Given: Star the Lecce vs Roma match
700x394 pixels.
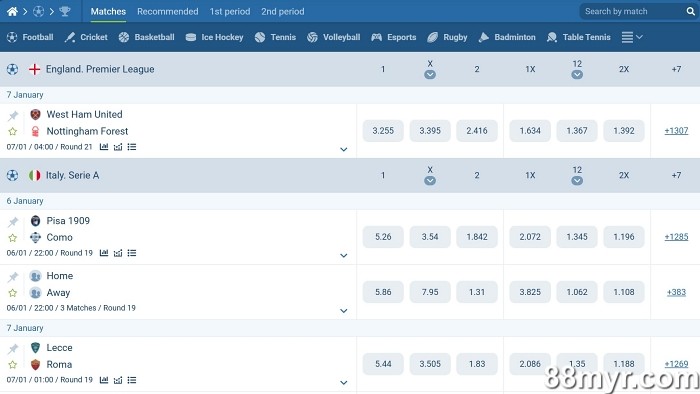Looking at the screenshot, I should [x=12, y=365].
